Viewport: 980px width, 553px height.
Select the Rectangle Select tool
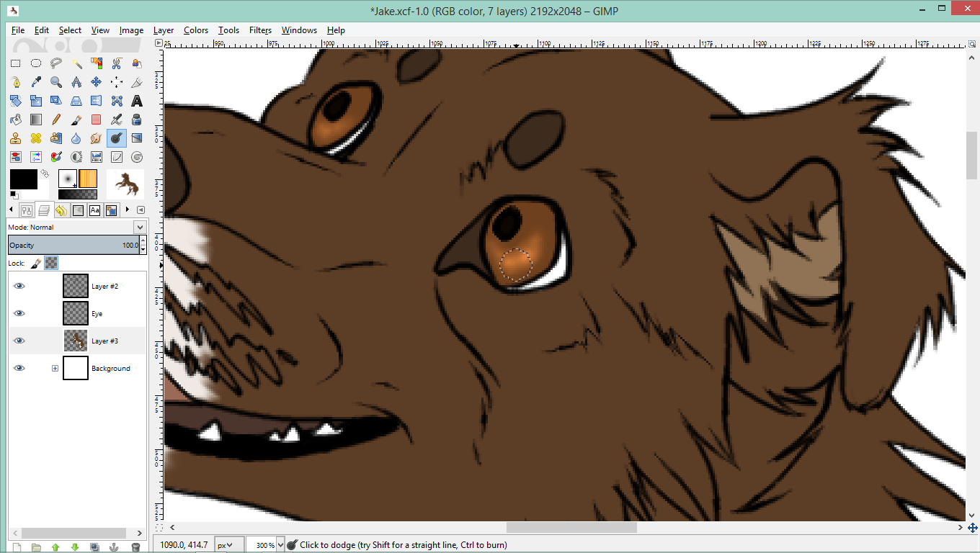point(15,63)
